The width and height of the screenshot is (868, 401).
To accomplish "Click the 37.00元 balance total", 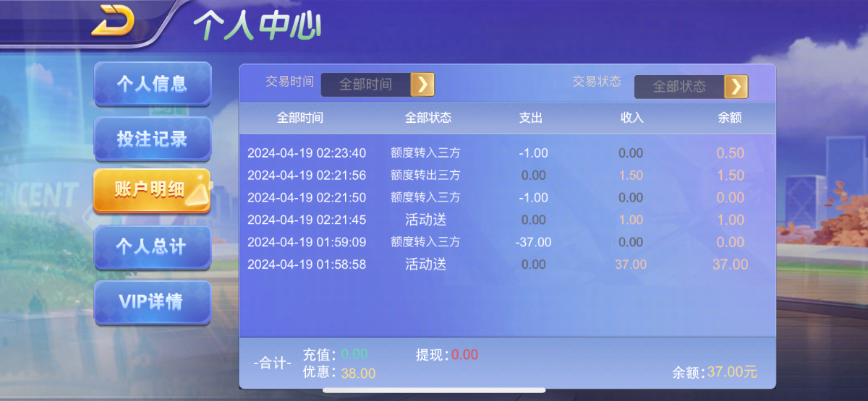I will tap(731, 372).
